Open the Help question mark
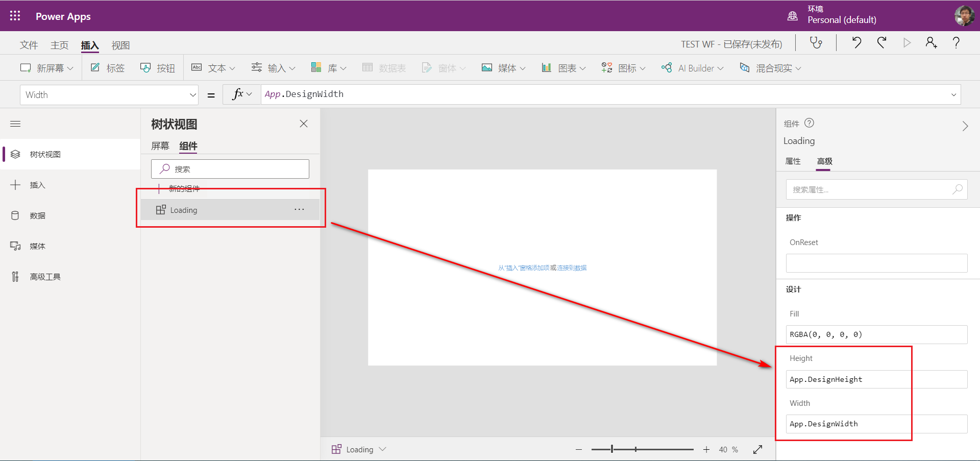 956,43
